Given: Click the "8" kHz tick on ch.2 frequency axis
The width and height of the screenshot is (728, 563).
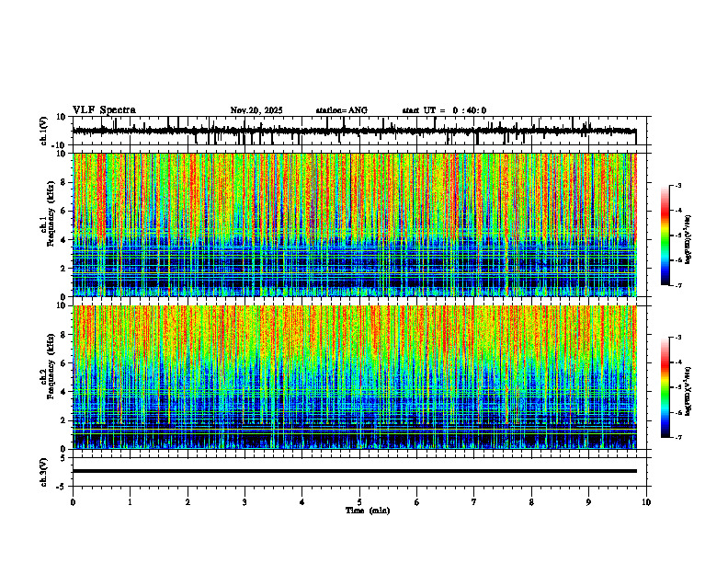Looking at the screenshot, I should 64,335.
